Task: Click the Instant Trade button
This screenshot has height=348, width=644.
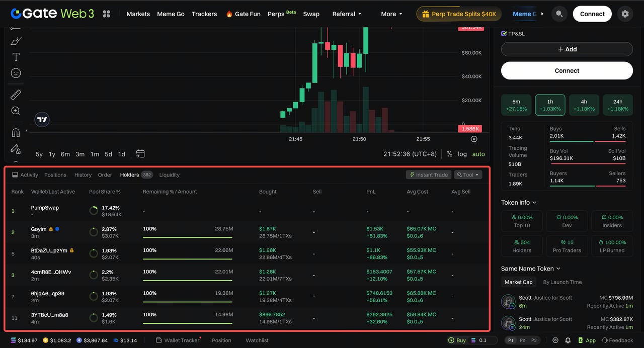Action: point(429,175)
